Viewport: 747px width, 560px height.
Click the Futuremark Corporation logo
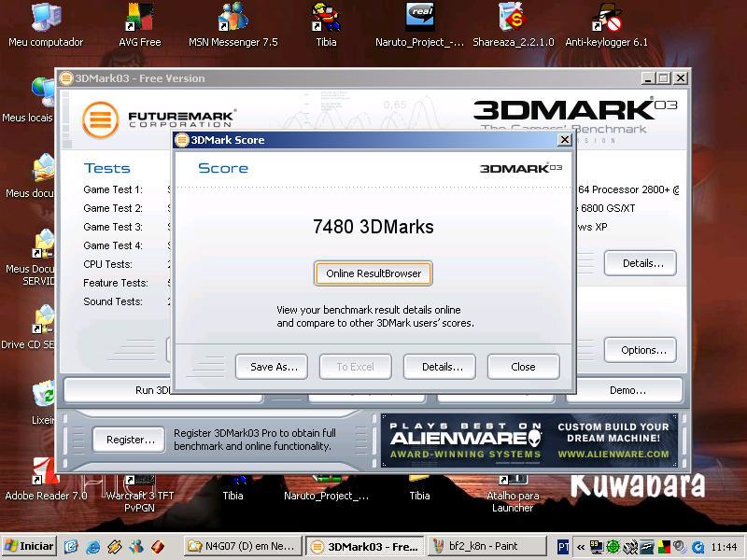158,119
